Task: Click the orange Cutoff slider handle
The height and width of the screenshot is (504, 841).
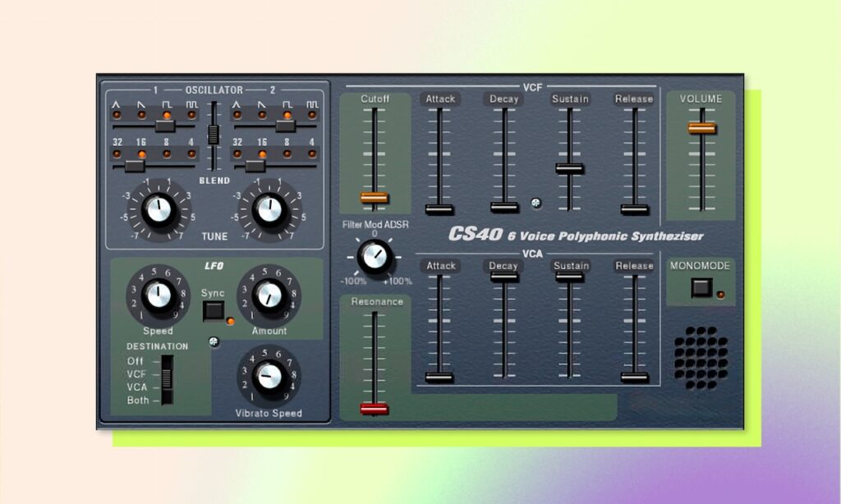Action: pyautogui.click(x=374, y=198)
